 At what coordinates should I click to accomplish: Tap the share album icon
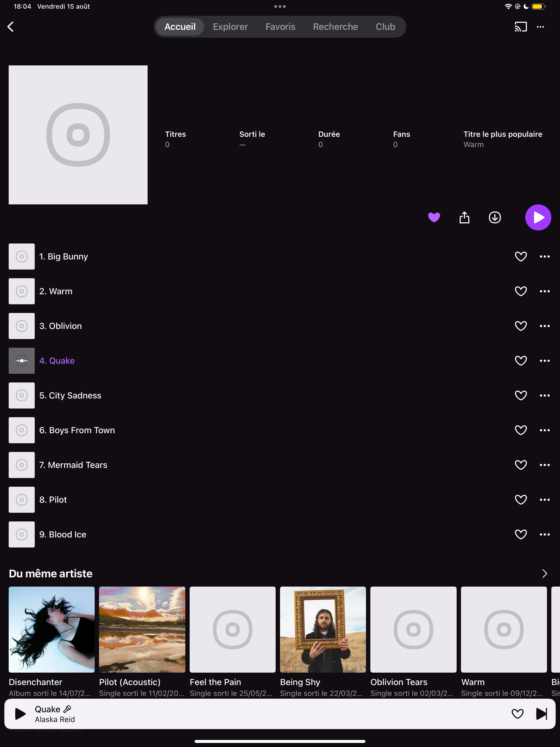tap(464, 217)
